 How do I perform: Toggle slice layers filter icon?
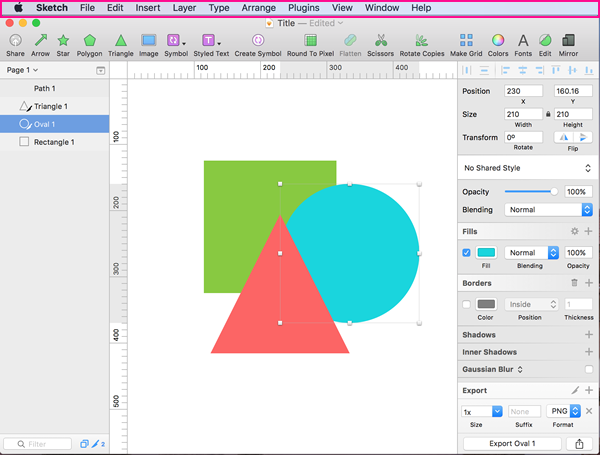pos(96,444)
